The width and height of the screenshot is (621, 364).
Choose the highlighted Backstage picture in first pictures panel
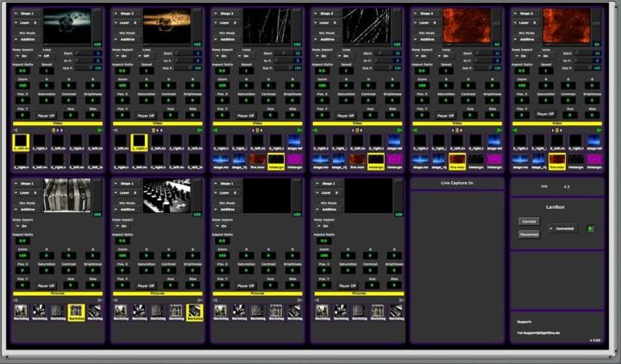tap(75, 311)
